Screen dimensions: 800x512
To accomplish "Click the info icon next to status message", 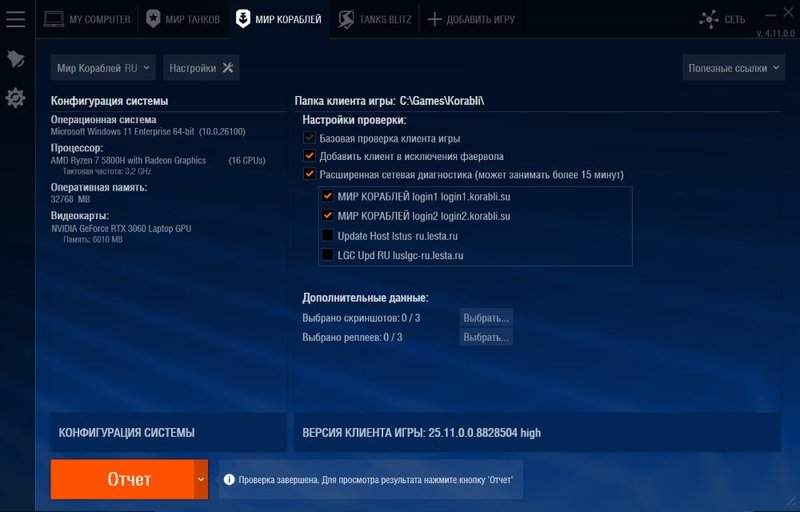I will (x=228, y=480).
